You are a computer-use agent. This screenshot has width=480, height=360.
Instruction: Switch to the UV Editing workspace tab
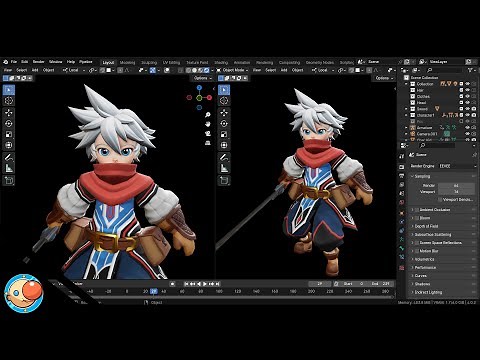coord(171,62)
